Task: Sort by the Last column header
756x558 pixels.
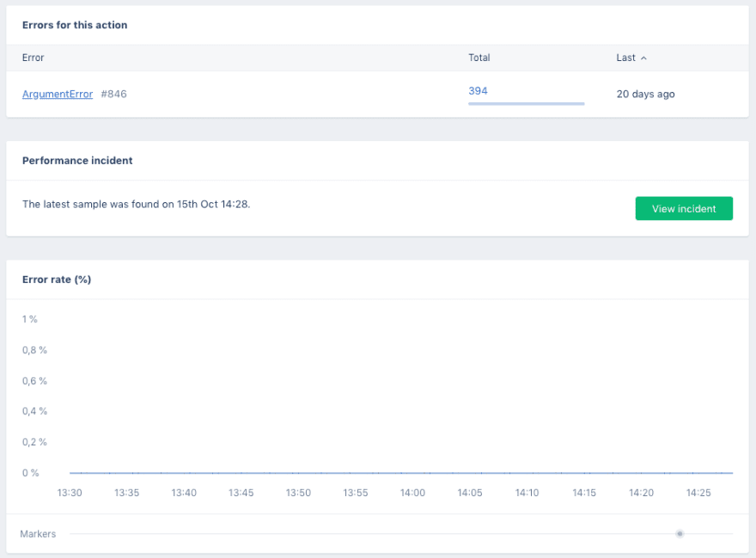Action: pyautogui.click(x=625, y=58)
